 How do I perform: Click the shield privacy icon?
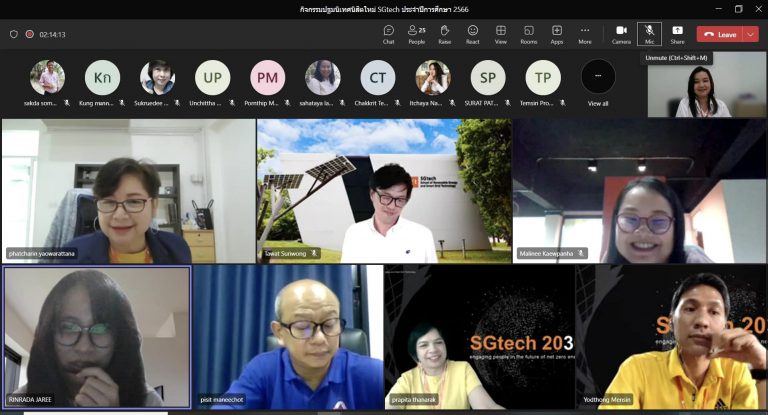14,34
